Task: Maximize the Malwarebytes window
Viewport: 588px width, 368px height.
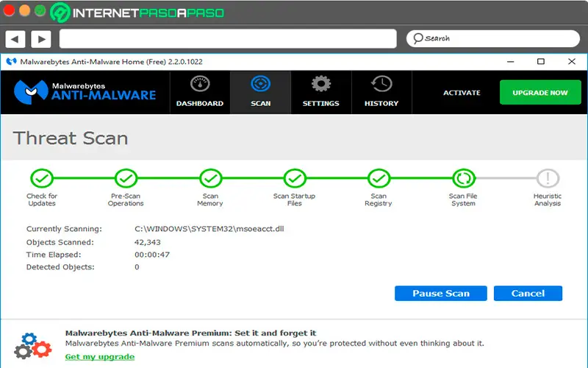Action: (x=541, y=62)
